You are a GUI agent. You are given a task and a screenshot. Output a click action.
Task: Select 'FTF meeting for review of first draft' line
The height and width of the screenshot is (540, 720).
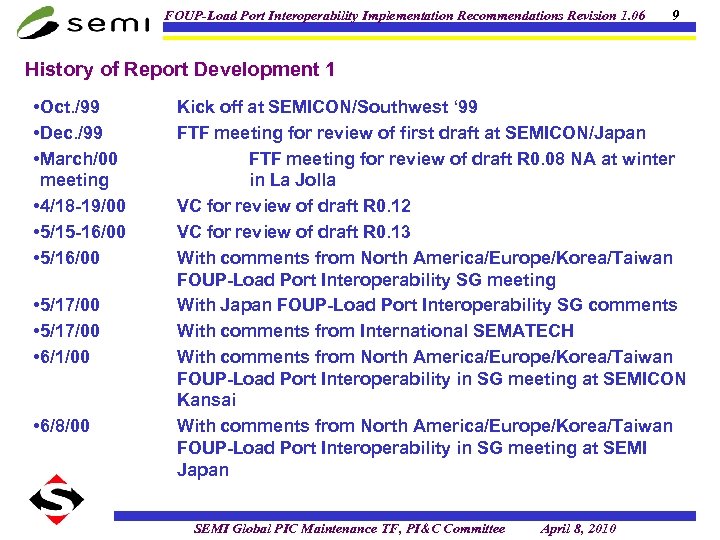[x=411, y=133]
